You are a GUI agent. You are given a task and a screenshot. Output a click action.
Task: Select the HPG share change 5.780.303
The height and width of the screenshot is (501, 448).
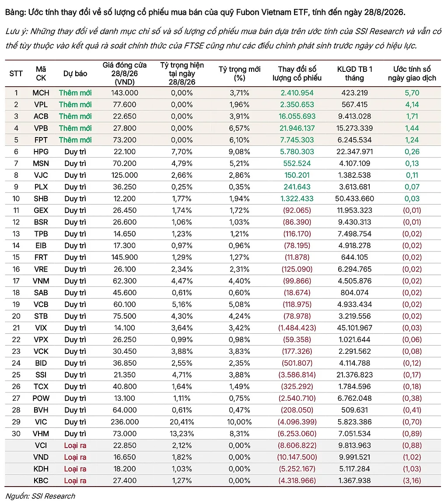coord(297,152)
